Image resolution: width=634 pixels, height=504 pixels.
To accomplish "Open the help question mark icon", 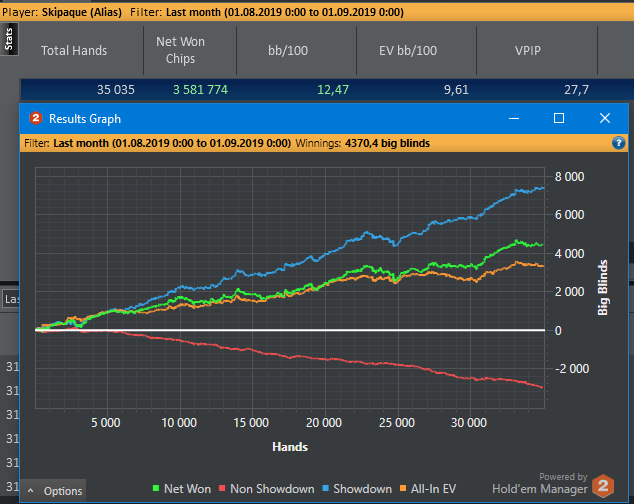I will (x=618, y=143).
